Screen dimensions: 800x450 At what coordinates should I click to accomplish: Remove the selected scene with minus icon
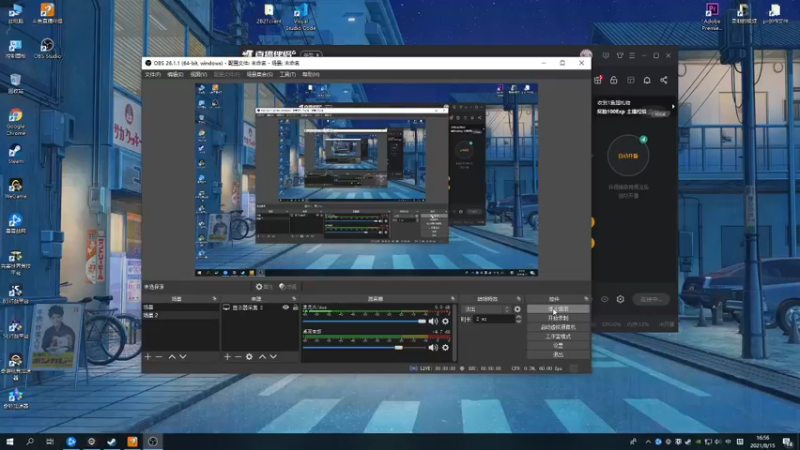tap(159, 357)
